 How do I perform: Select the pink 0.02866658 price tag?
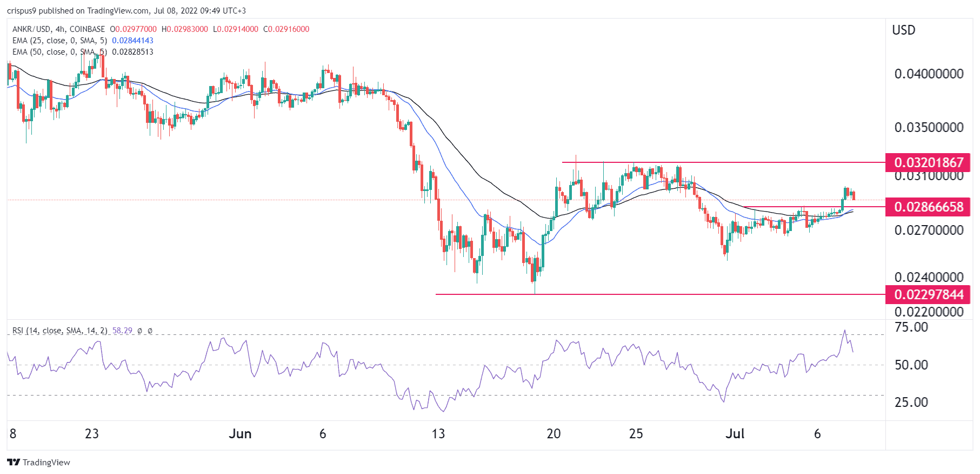tap(928, 207)
